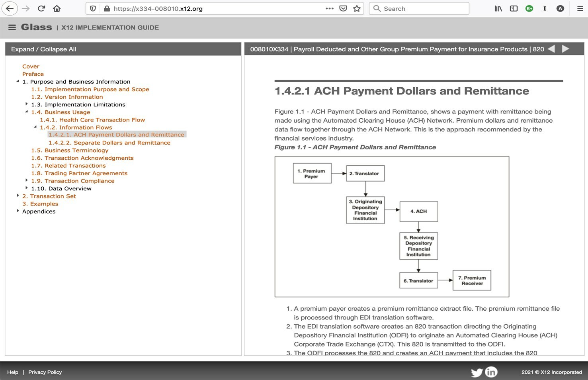Viewport: 588px width, 380px height.
Task: Open X12 LinkedIn page icon
Action: [491, 372]
